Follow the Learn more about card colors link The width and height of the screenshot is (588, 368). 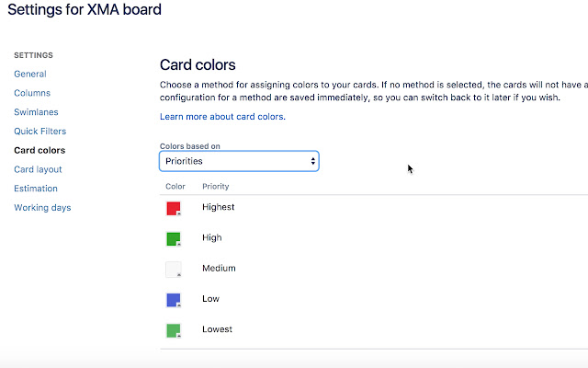222,117
